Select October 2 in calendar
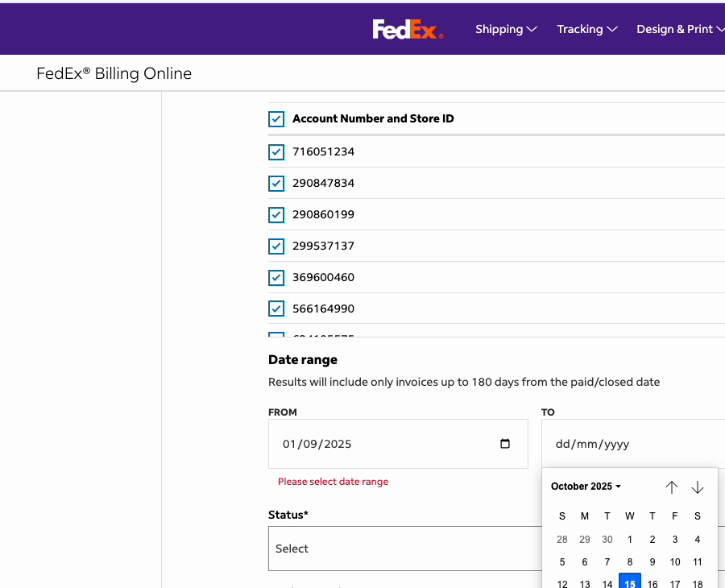 pyautogui.click(x=652, y=540)
